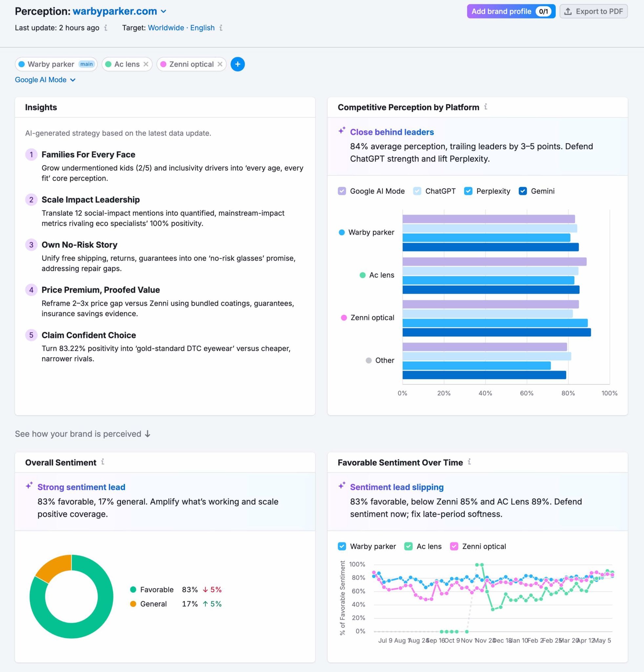Toggle Warby parker line in sentiment chart
The width and height of the screenshot is (644, 672).
point(342,547)
